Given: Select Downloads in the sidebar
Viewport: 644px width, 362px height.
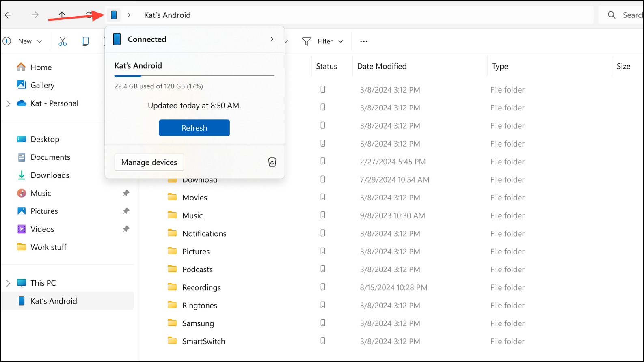Looking at the screenshot, I should tap(50, 175).
